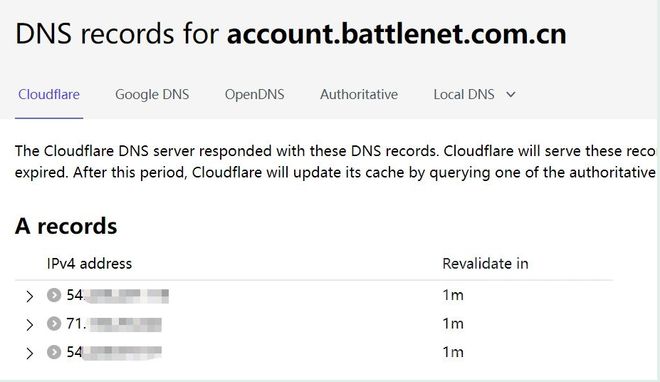This screenshot has width=660, height=382.
Task: Click the arrow icon beside the bottom 54. address
Action: (54, 352)
